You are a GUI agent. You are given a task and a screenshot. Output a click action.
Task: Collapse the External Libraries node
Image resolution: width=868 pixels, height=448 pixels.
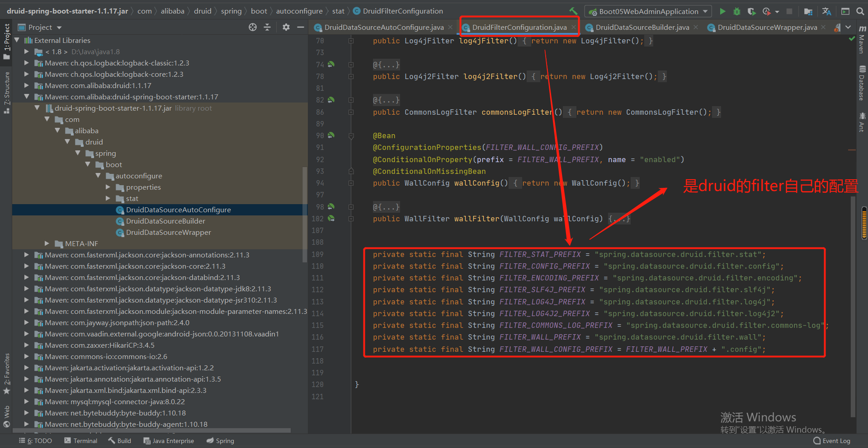click(x=17, y=40)
